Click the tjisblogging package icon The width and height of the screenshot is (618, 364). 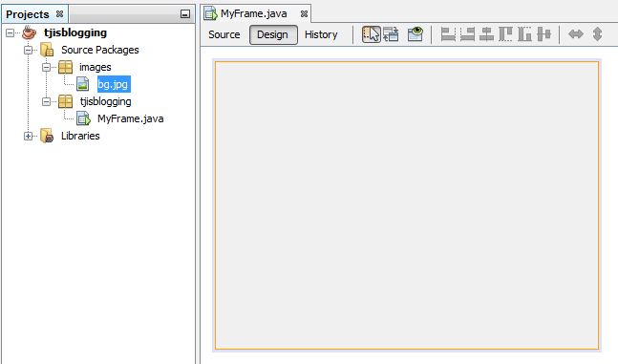tap(65, 101)
